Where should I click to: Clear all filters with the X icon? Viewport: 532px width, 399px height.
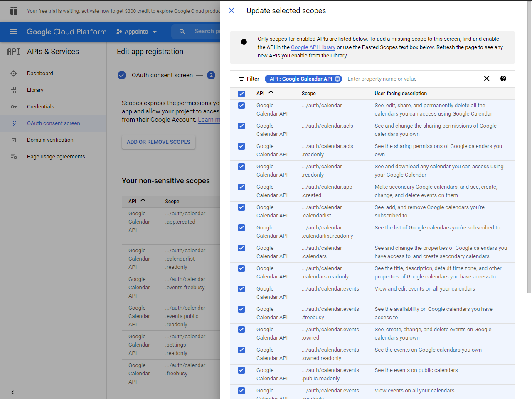pyautogui.click(x=487, y=79)
